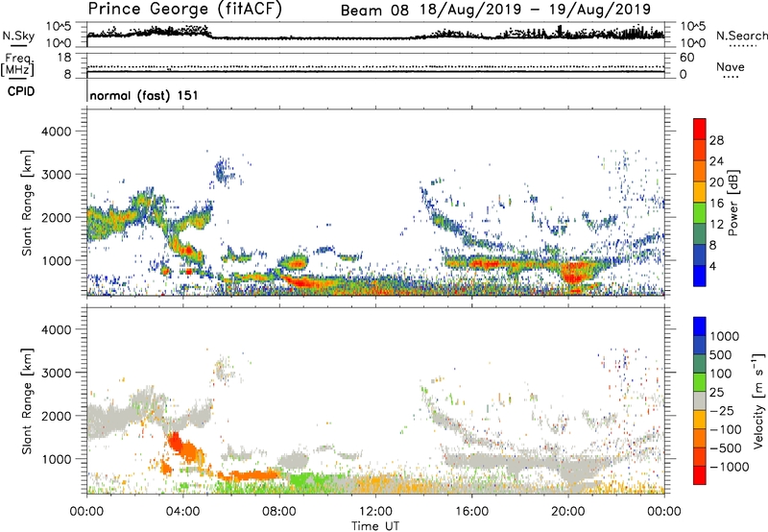Click the "12:00" time tick label
Image resolution: width=768 pixels, height=532 pixels.
pos(375,512)
